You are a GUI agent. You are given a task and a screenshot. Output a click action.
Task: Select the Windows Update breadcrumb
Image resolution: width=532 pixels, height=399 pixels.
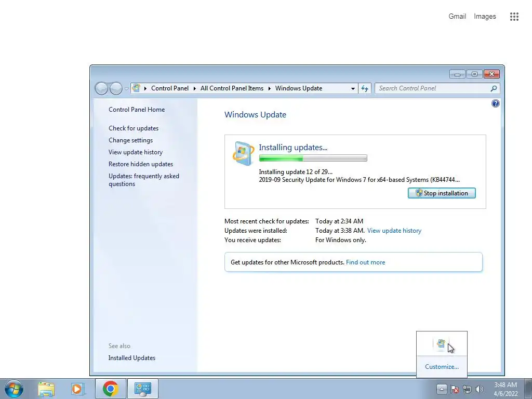[x=299, y=88]
